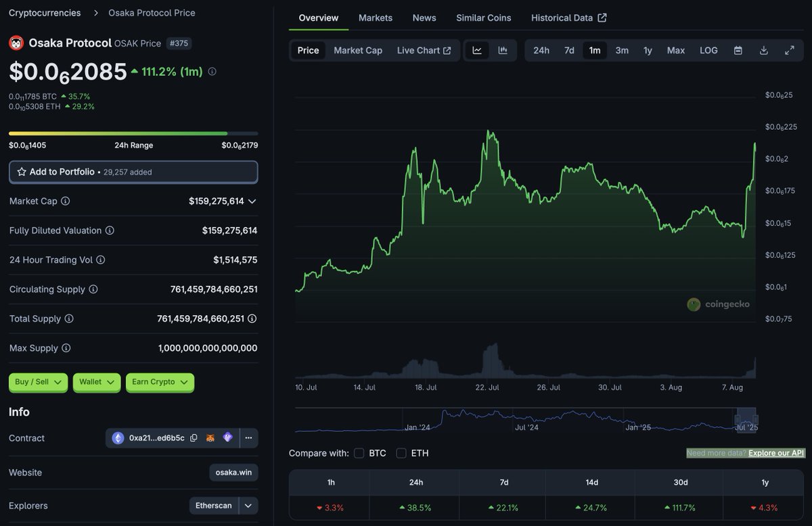Open more contract options ellipsis
The image size is (812, 526).
tap(248, 438)
